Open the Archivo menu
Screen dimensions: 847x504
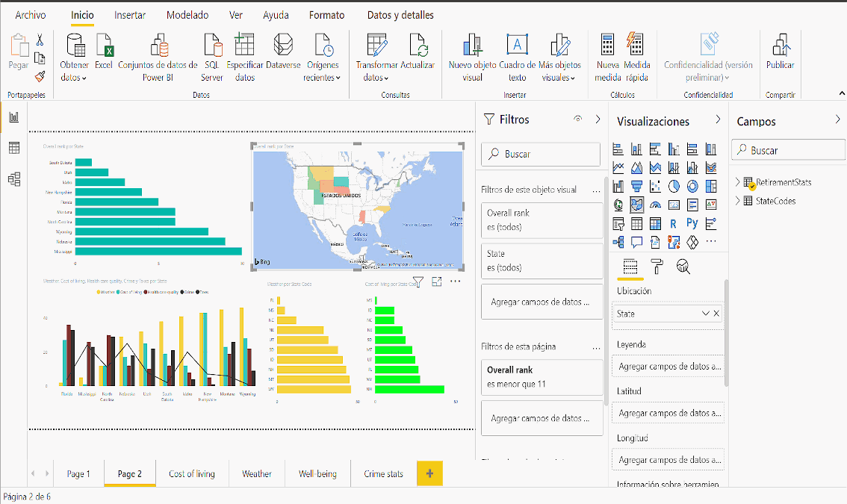(x=30, y=15)
